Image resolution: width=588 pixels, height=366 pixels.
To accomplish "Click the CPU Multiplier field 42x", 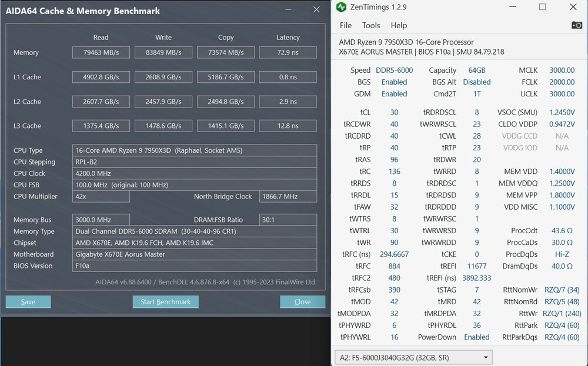I will pos(101,196).
